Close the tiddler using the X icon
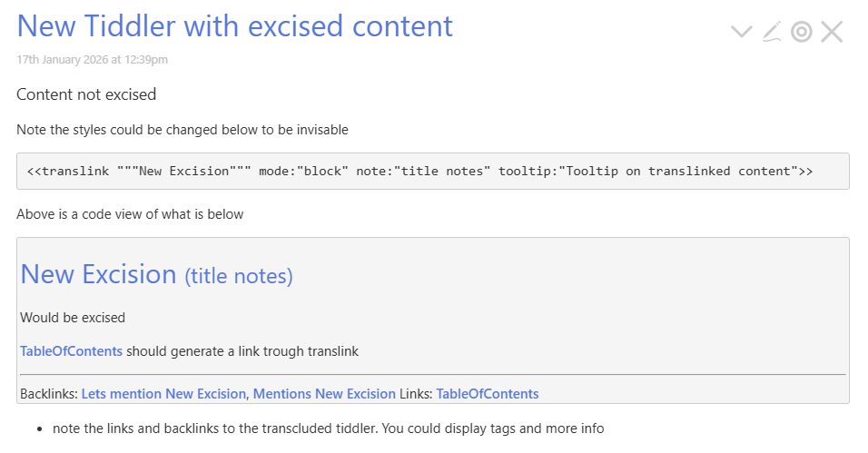 832,33
